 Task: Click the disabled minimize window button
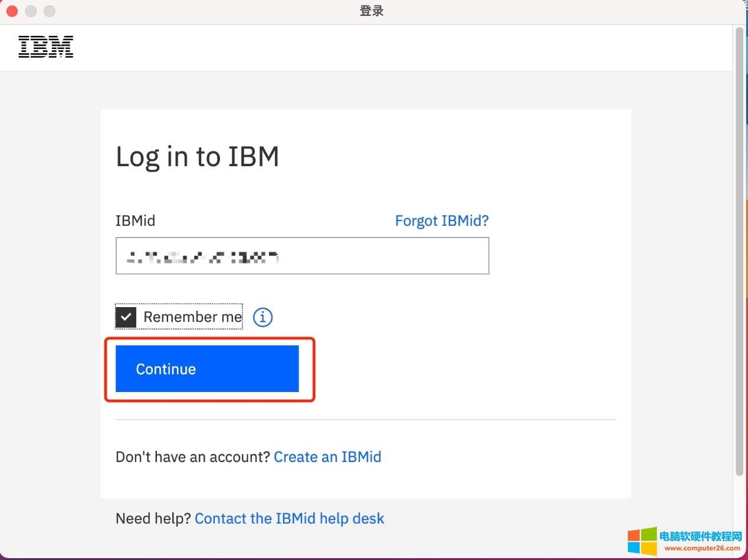(31, 11)
